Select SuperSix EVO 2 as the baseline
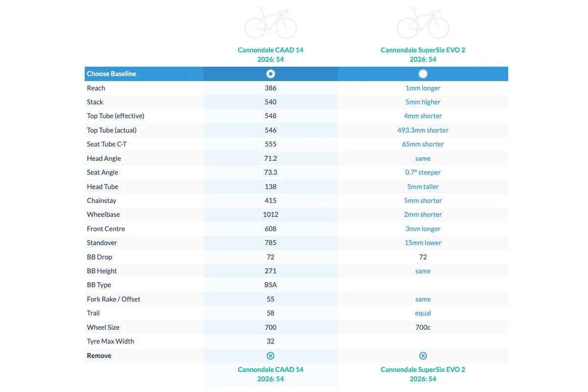 (423, 74)
